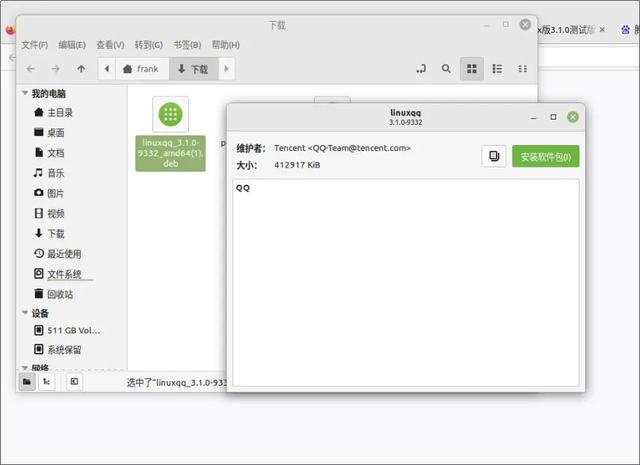Viewport: 640px width, 465px height.
Task: Hide the sidebar with the panel icon
Action: pyautogui.click(x=74, y=382)
